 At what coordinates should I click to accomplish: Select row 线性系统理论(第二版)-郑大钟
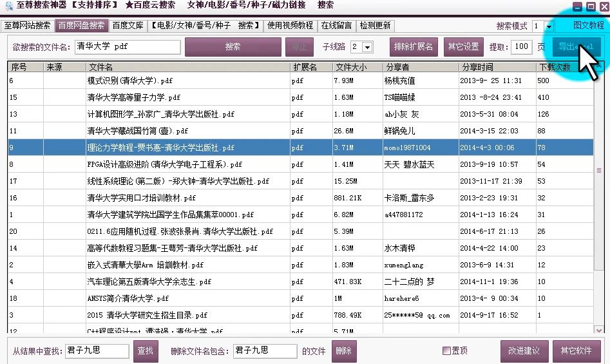click(301, 181)
